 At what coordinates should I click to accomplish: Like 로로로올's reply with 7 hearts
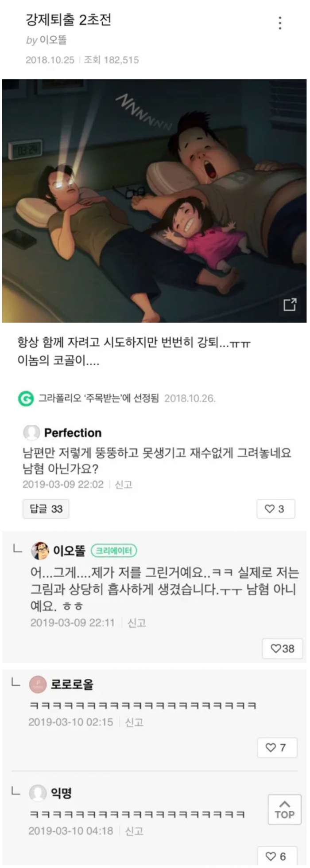tap(276, 748)
